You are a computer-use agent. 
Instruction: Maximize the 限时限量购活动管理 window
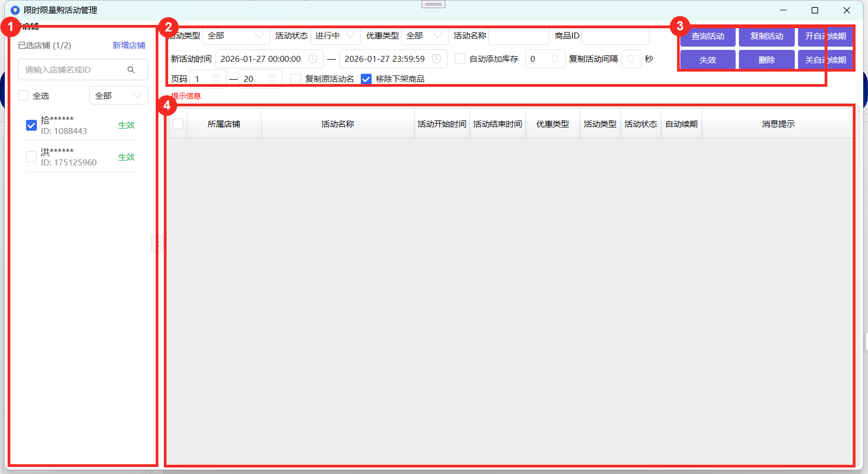(x=815, y=10)
